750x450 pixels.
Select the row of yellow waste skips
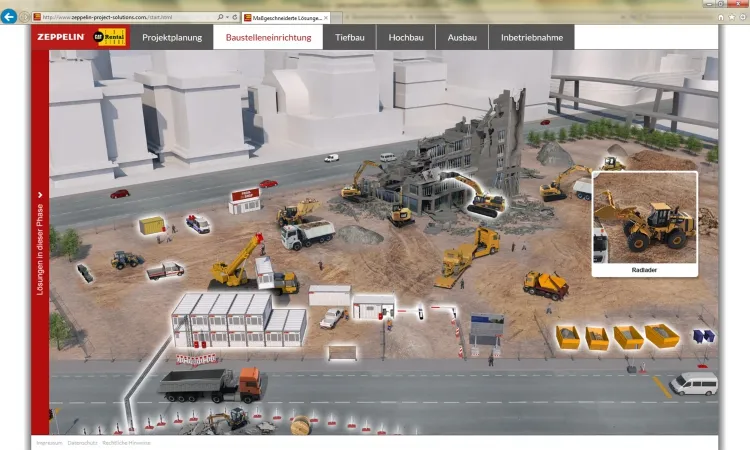618,336
